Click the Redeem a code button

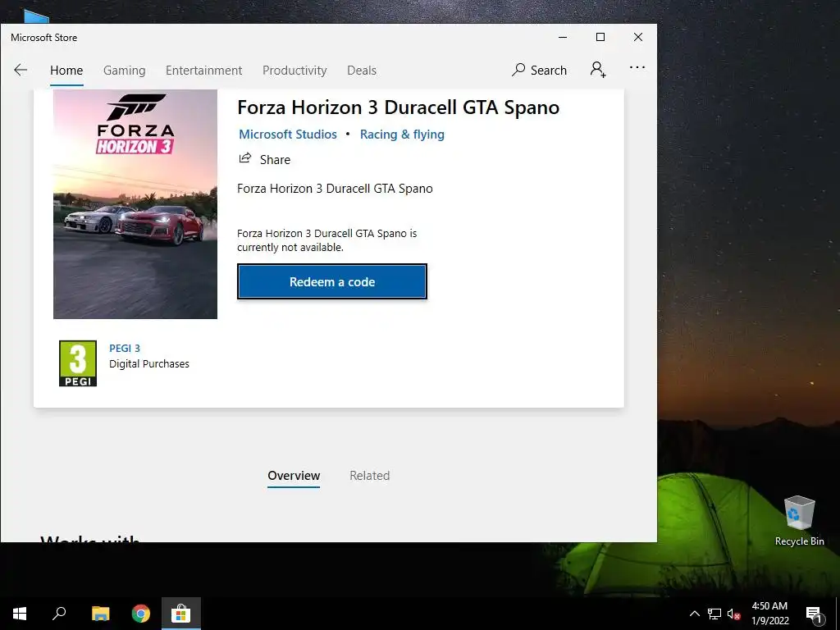tap(332, 281)
